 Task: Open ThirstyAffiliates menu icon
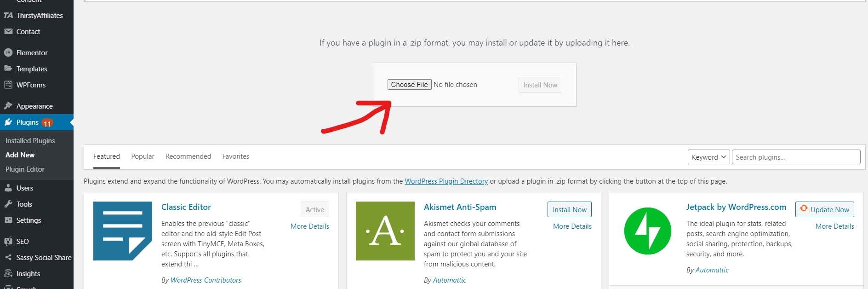coord(8,15)
